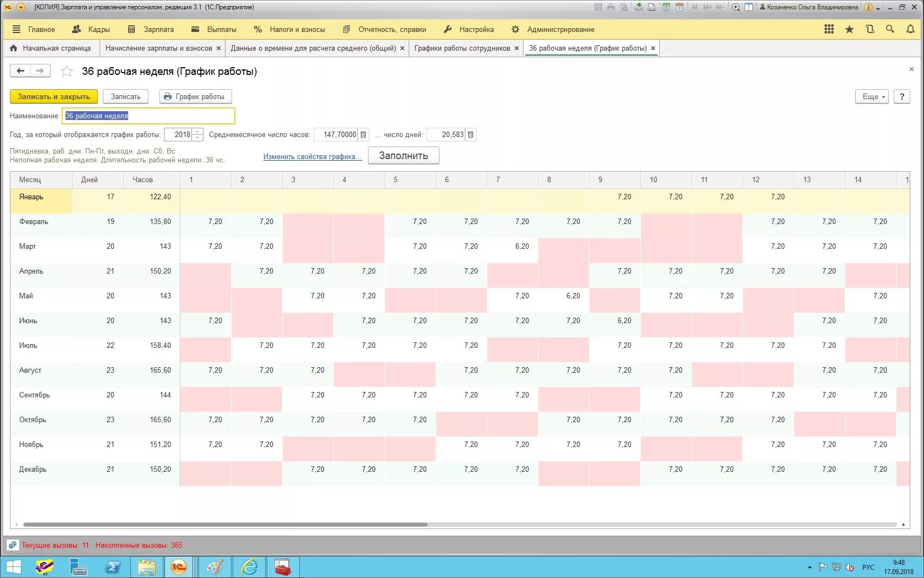Close the Графики работы сотрудников tab
The width and height of the screenshot is (924, 578).
tap(516, 48)
